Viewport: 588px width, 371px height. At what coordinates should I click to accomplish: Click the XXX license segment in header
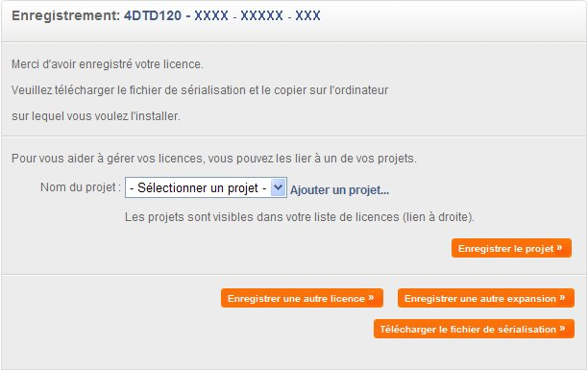tap(307, 15)
